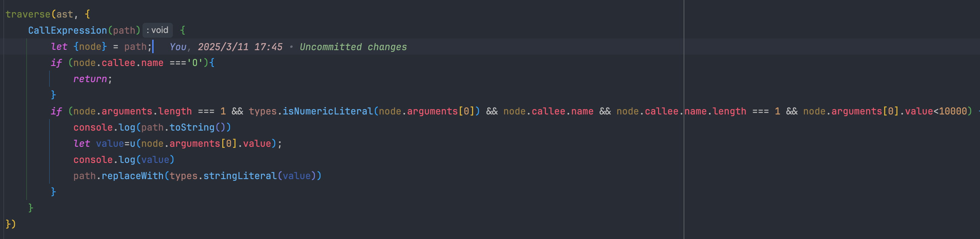The height and width of the screenshot is (239, 980).
Task: Click the toString method call
Action: [x=192, y=127]
